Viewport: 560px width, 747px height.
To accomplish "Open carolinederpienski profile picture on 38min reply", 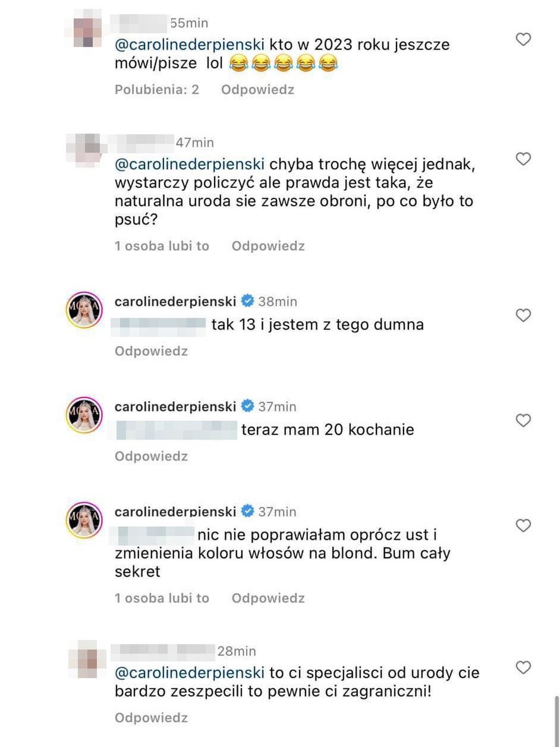I will [x=84, y=310].
